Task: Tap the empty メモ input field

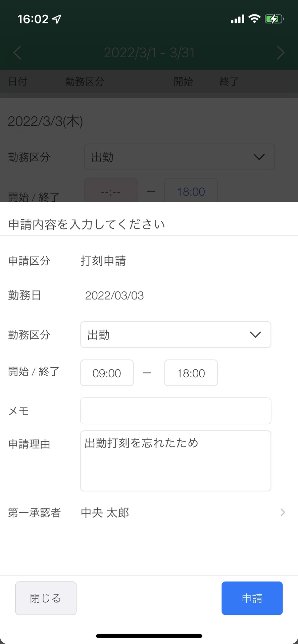Action: pos(176,411)
